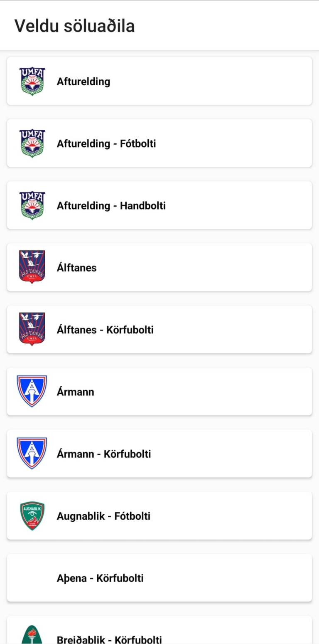Tap the crest icon for Álftanes - Körfubolti
The image size is (319, 644).
32,329
